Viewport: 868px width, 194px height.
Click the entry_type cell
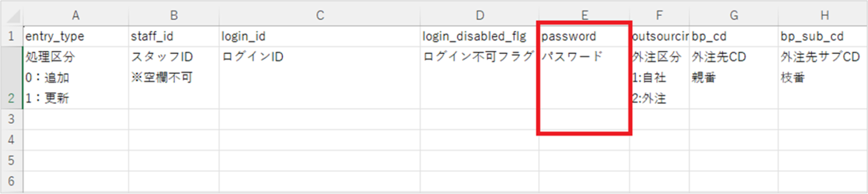click(76, 36)
